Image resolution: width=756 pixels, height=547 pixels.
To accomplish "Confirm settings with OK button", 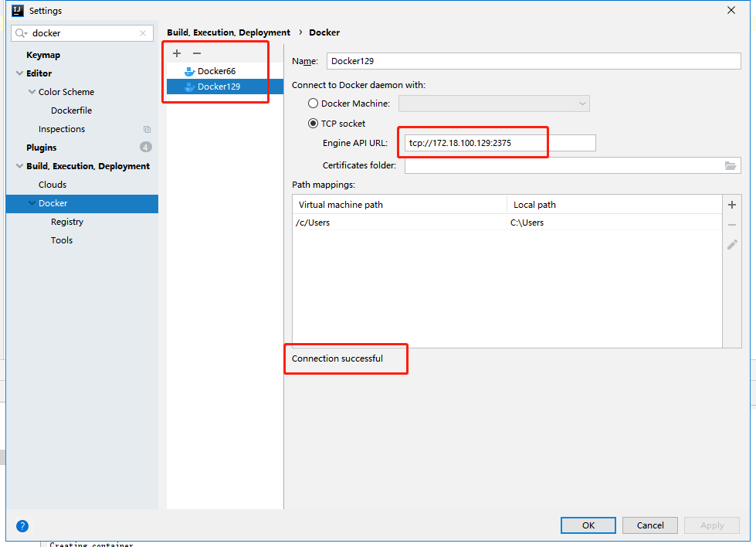I will coord(588,525).
